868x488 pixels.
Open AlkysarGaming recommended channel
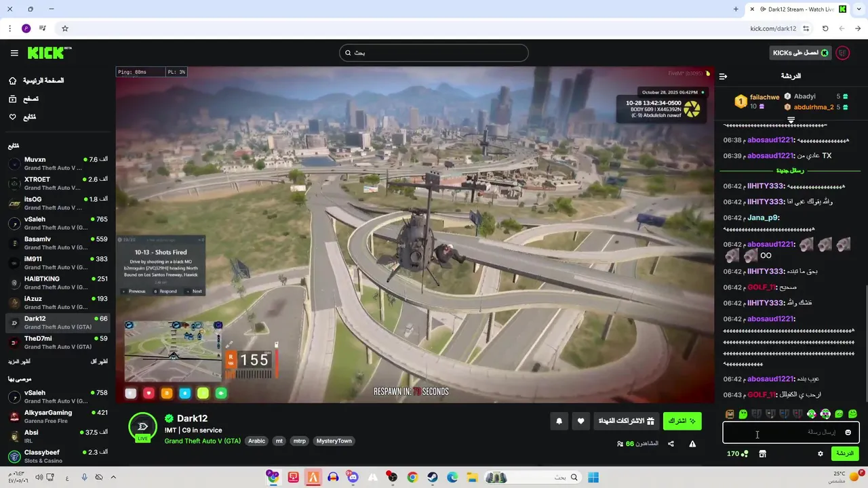coord(58,416)
